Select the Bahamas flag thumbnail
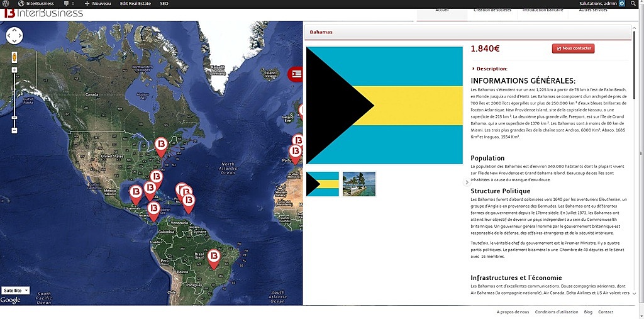Image resolution: width=644 pixels, height=319 pixels. [323, 184]
